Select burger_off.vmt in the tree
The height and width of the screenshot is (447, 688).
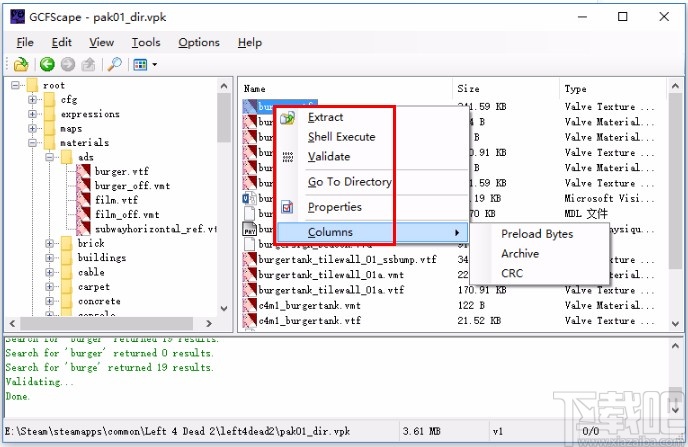(132, 186)
